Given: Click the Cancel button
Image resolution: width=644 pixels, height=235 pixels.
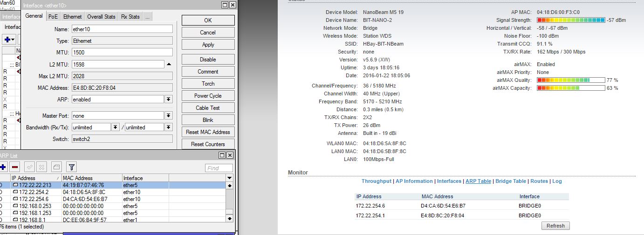Looking at the screenshot, I should 208,33.
